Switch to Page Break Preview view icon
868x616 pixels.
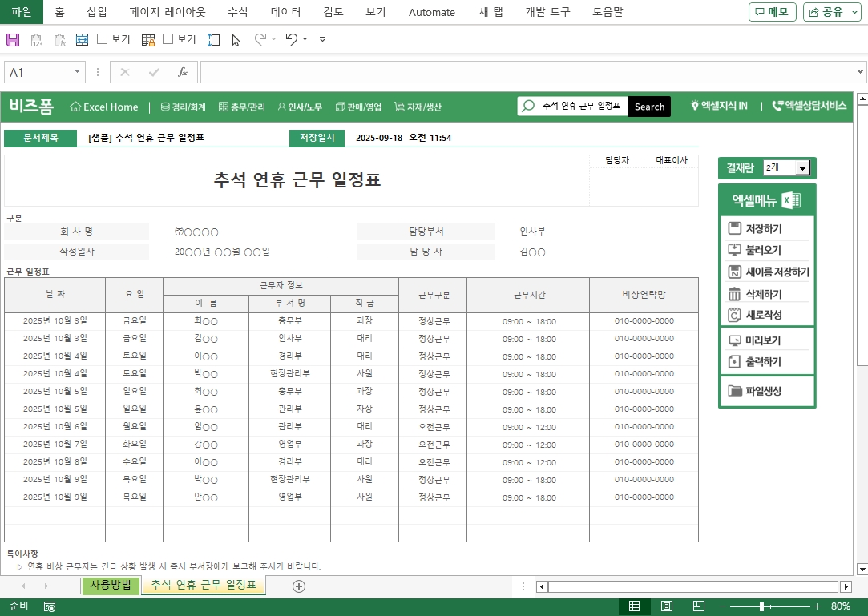(698, 606)
